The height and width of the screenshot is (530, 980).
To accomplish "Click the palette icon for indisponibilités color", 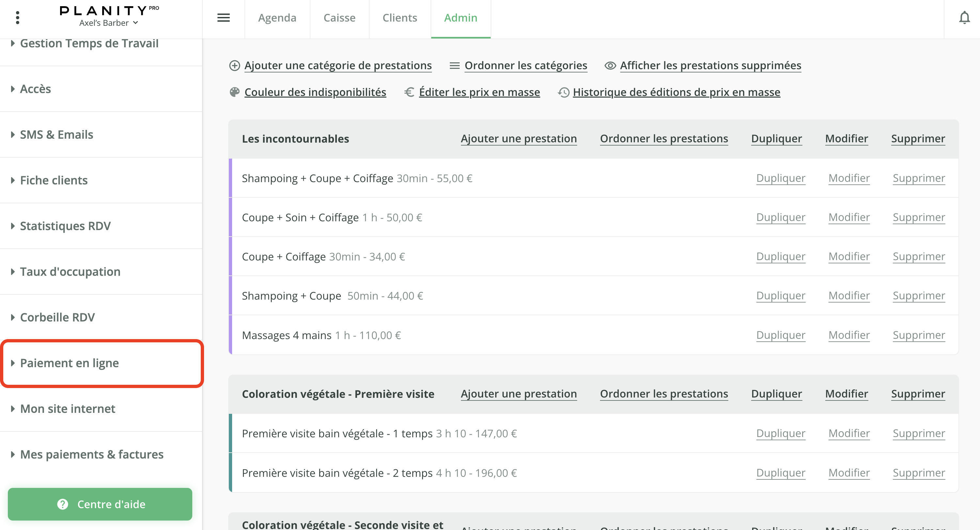I will [x=234, y=92].
